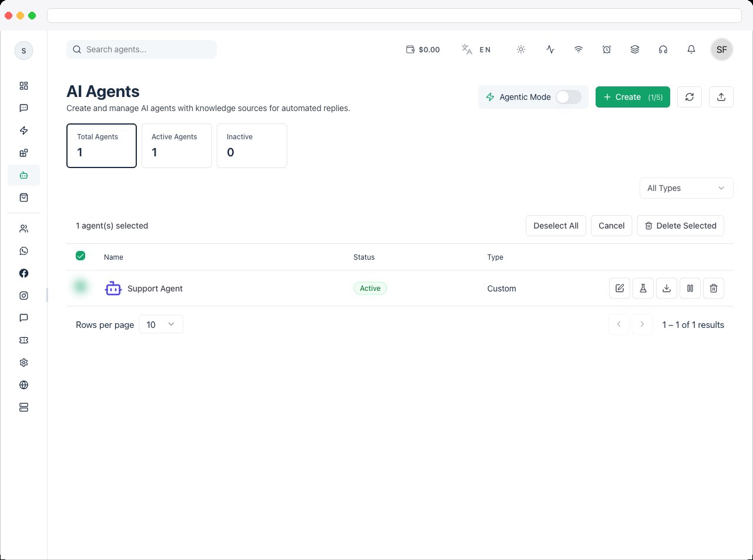This screenshot has width=753, height=560.
Task: Click the Name column header
Action: point(113,257)
